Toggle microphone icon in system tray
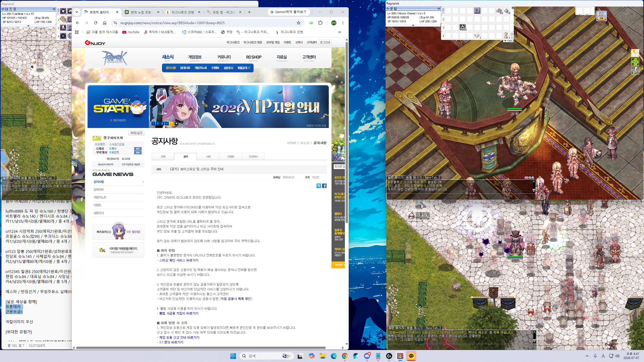Image resolution: width=644 pixels, height=362 pixels. (595, 356)
